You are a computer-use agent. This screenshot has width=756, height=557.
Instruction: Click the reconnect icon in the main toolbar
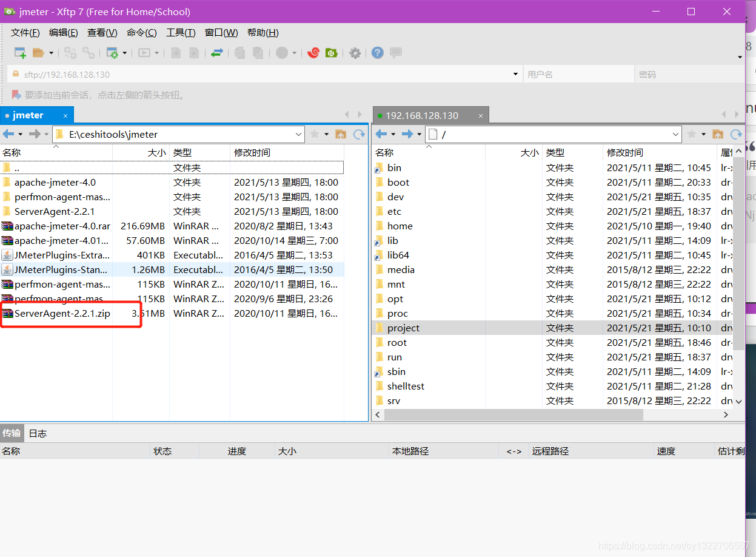[70, 53]
